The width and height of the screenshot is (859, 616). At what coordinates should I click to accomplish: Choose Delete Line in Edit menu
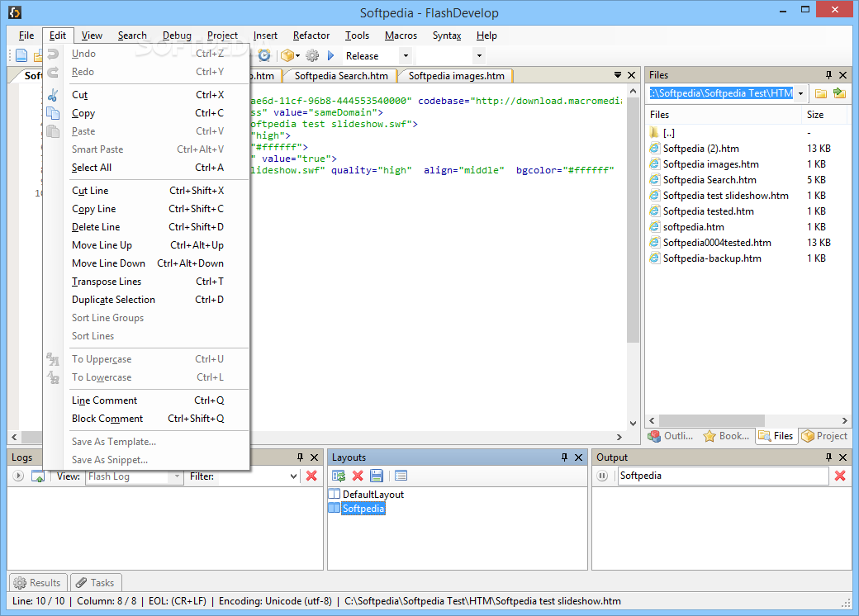pyautogui.click(x=146, y=227)
